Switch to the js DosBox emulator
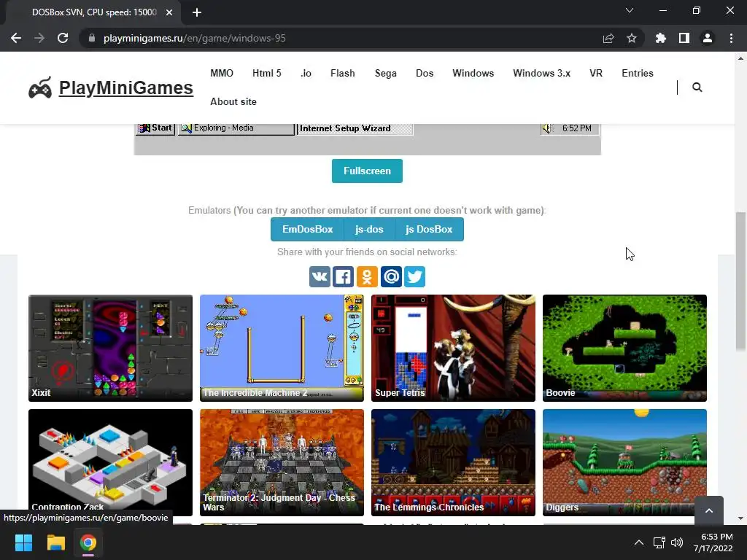The width and height of the screenshot is (747, 560). (429, 230)
